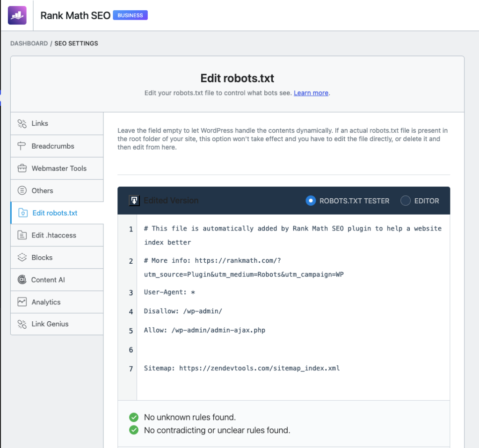The height and width of the screenshot is (448, 479).
Task: Open the Blocks settings tab
Action: [x=57, y=258]
